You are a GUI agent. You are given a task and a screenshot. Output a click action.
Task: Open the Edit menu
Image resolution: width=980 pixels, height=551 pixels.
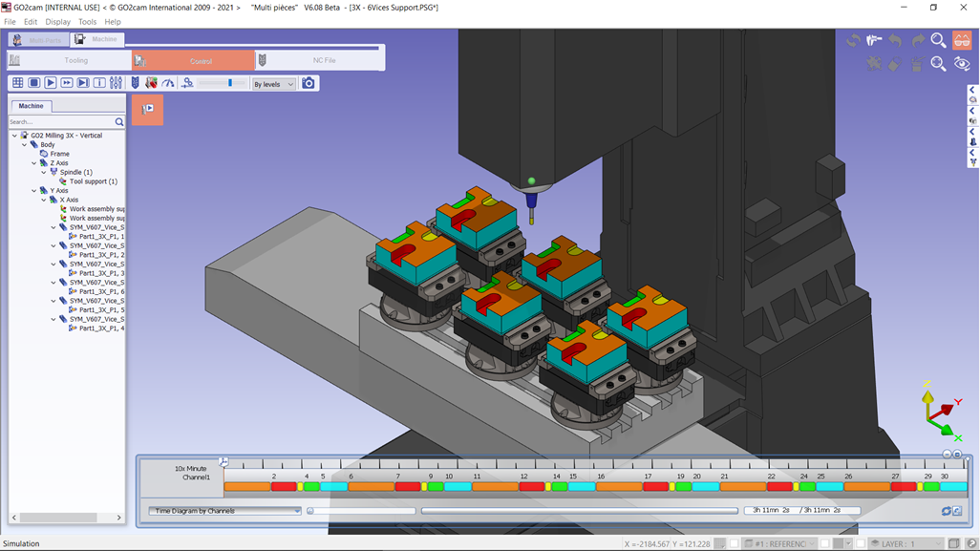click(30, 22)
